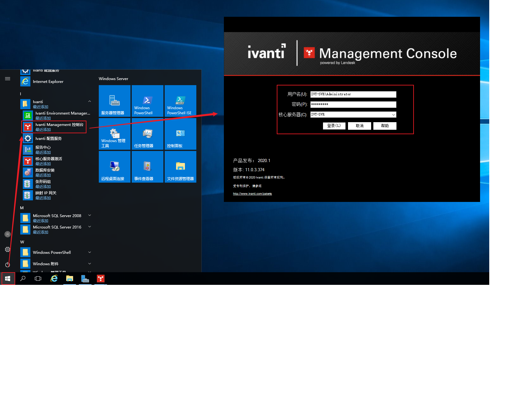The height and width of the screenshot is (401, 532).
Task: Launch Task Manager tile
Action: [147, 134]
